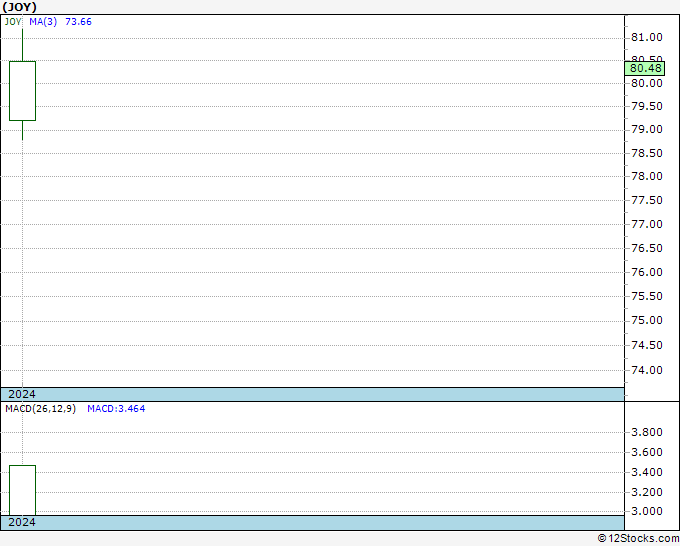Screen dimensions: 680x546
Task: Click the (JOY) chart title
Action: [x=20, y=7]
